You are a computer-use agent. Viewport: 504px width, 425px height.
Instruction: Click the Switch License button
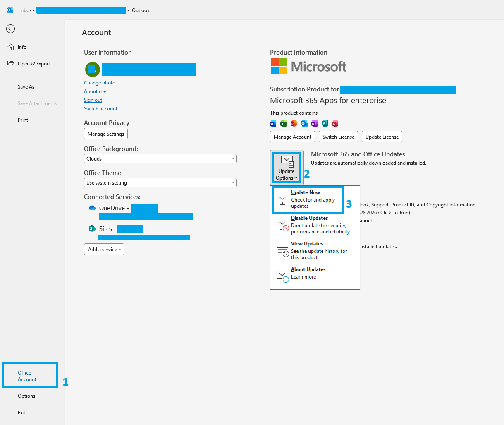(338, 137)
